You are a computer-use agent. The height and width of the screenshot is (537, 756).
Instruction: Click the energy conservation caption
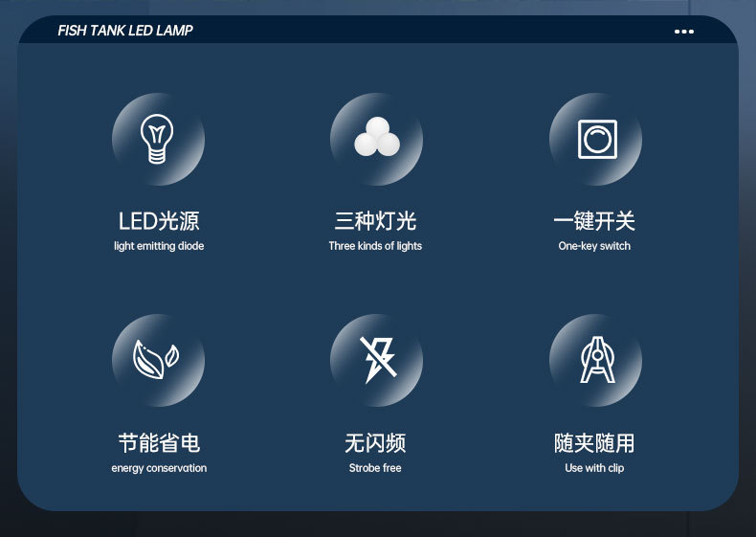tap(159, 468)
